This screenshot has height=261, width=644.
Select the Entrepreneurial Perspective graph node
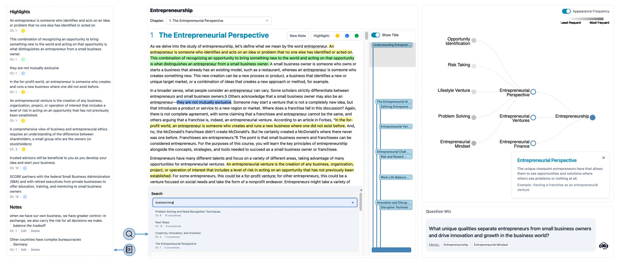point(533,92)
